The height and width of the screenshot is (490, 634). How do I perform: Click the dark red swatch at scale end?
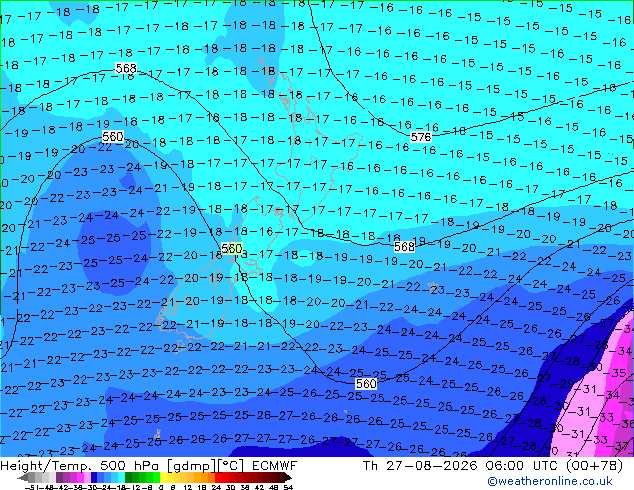(x=281, y=477)
